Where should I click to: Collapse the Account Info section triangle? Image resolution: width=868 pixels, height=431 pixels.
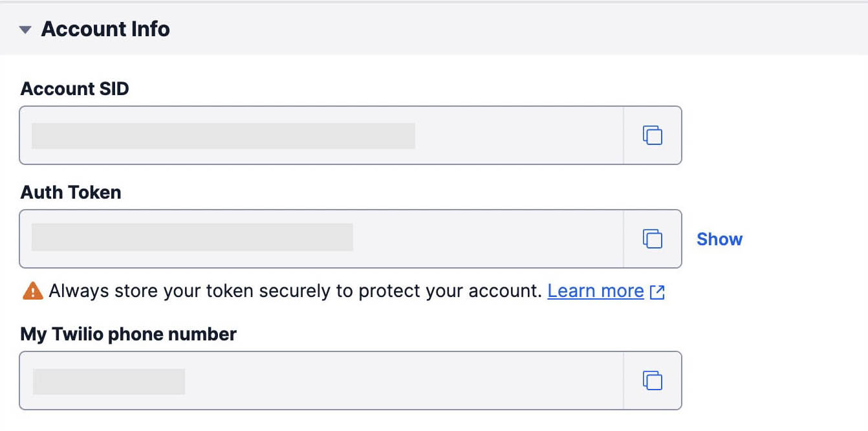coord(25,29)
